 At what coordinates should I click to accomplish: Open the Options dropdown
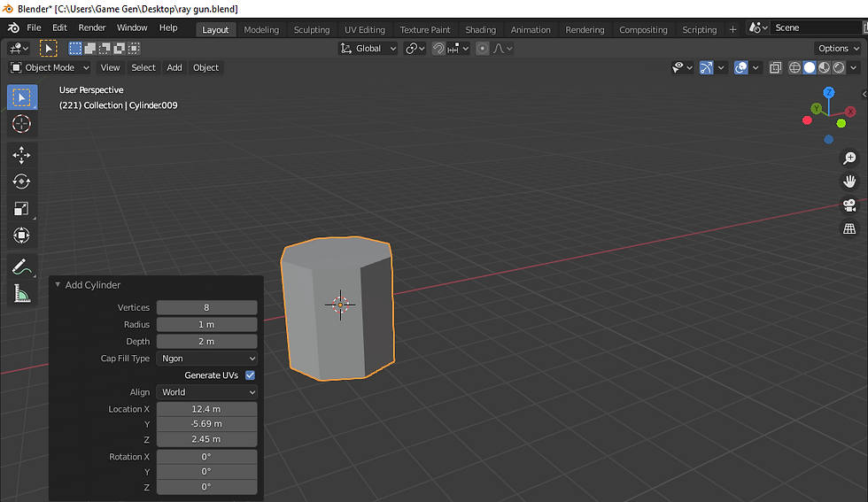coord(838,49)
